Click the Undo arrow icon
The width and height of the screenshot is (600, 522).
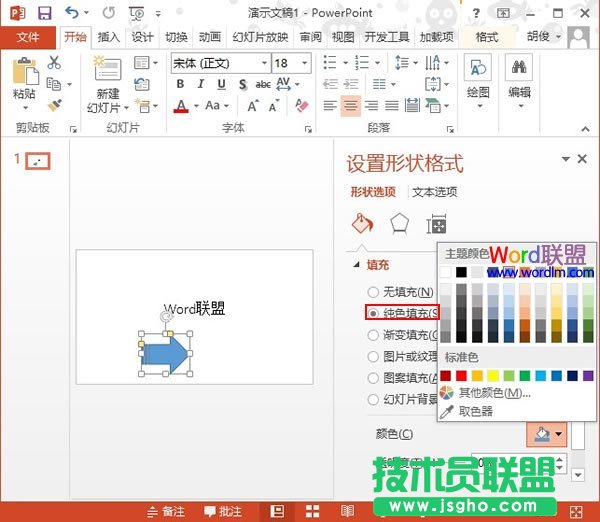point(72,13)
